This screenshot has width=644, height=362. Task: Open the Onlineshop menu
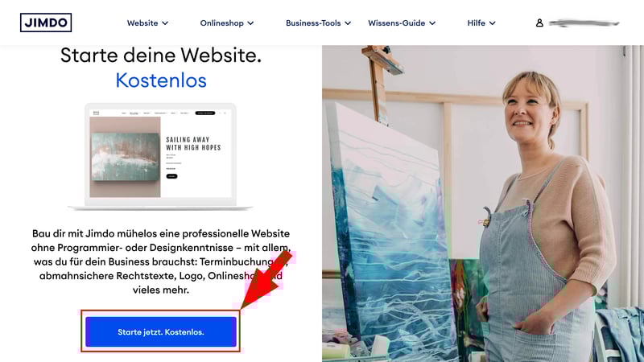[227, 23]
